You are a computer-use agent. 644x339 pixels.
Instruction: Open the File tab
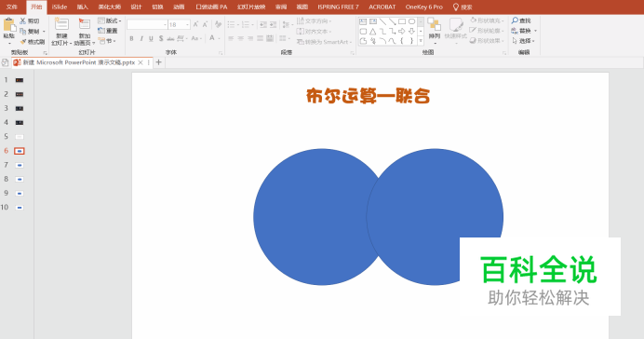(12, 7)
